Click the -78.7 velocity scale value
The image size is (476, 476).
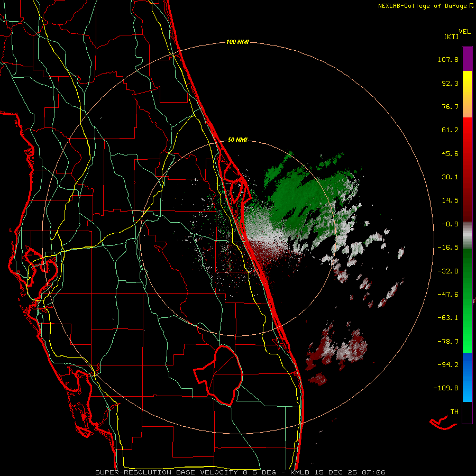point(448,342)
